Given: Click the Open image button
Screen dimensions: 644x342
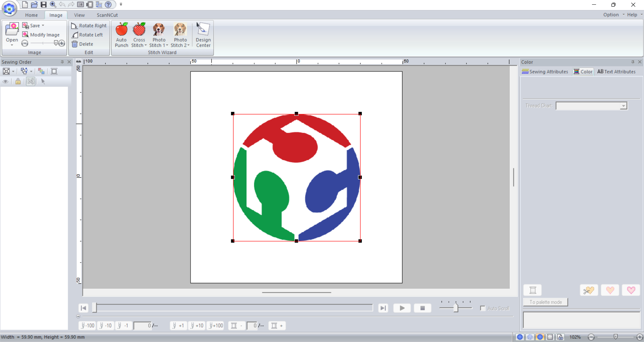Looking at the screenshot, I should pyautogui.click(x=12, y=35).
